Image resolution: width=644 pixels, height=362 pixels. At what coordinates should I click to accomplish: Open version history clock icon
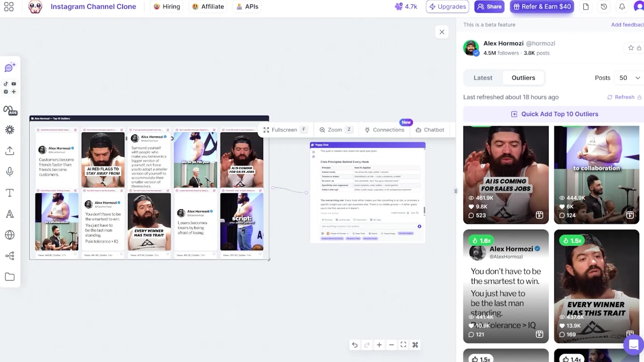pos(604,7)
